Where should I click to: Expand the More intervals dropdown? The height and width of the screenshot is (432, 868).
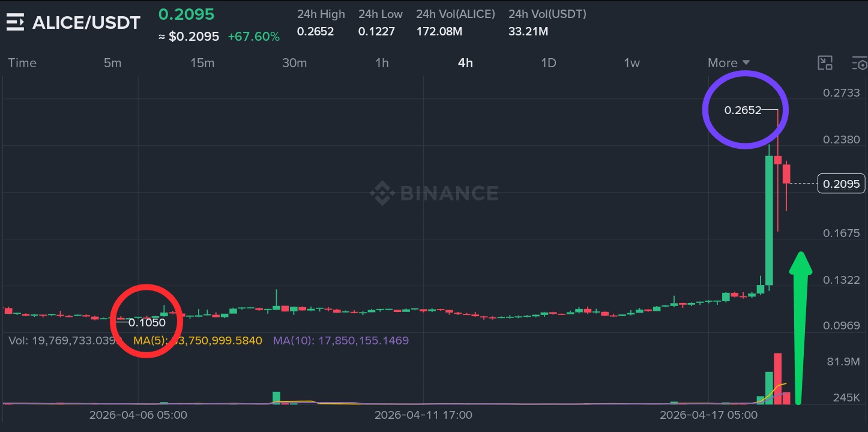tap(729, 63)
